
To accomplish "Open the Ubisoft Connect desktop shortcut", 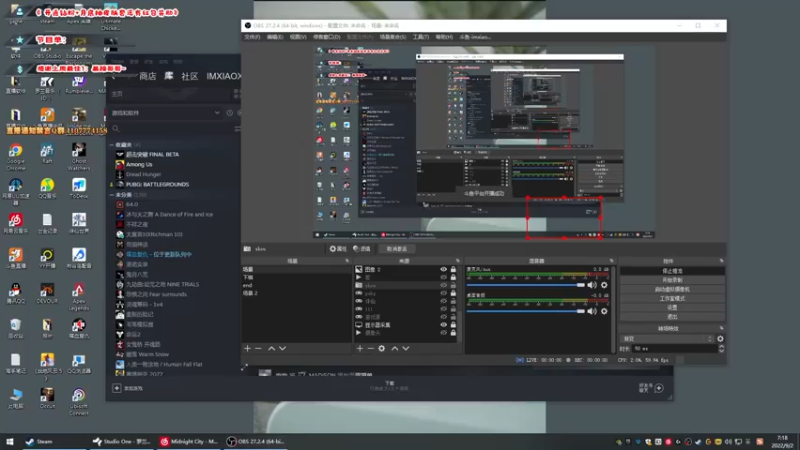I will [x=79, y=402].
